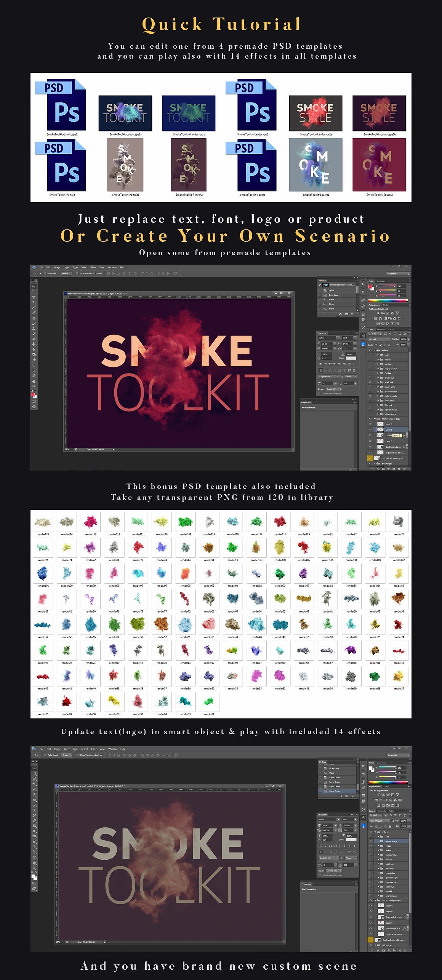The image size is (442, 980).
Task: Hide the highlighted Layer 6 using its eye icon
Action: (370, 429)
